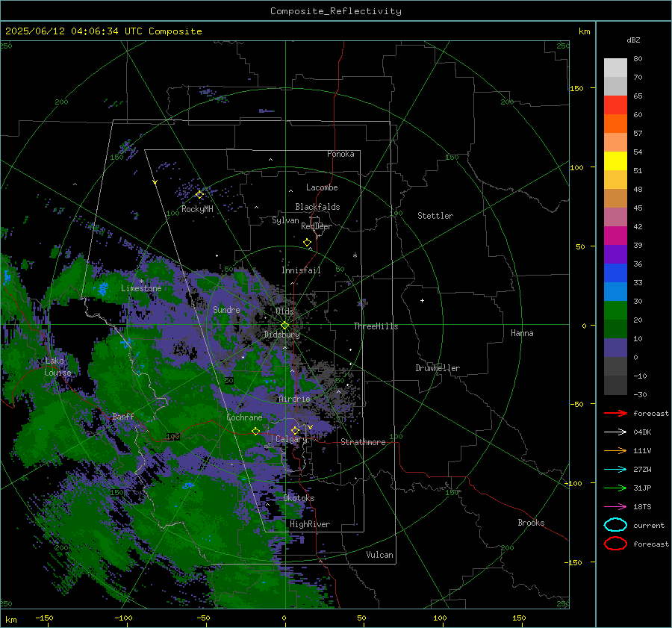Click the yellow 51 dBZ color swatch

point(615,161)
